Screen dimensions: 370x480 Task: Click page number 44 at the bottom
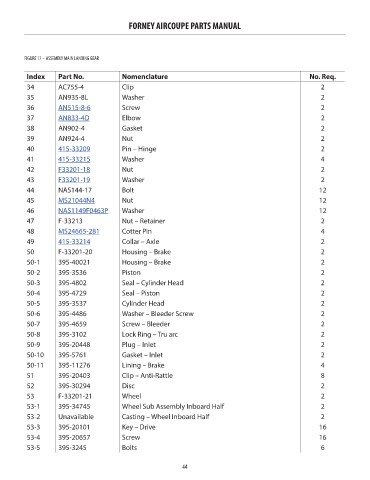(x=185, y=467)
